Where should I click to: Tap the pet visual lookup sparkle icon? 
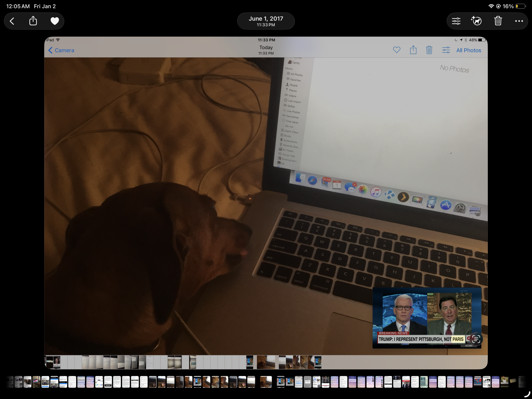[x=476, y=21]
